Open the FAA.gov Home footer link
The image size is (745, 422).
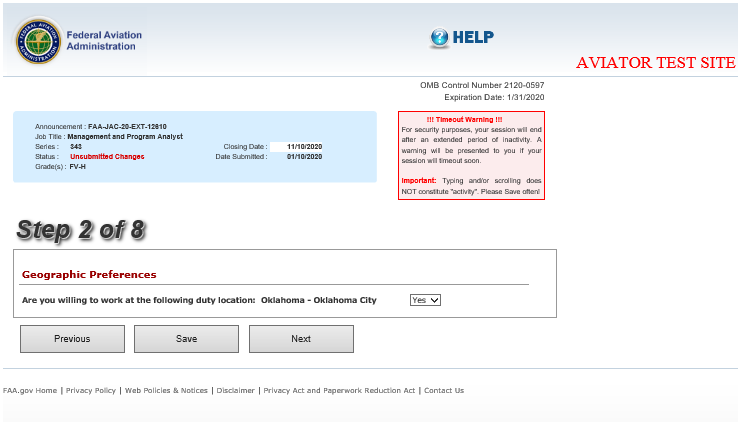pyautogui.click(x=30, y=391)
